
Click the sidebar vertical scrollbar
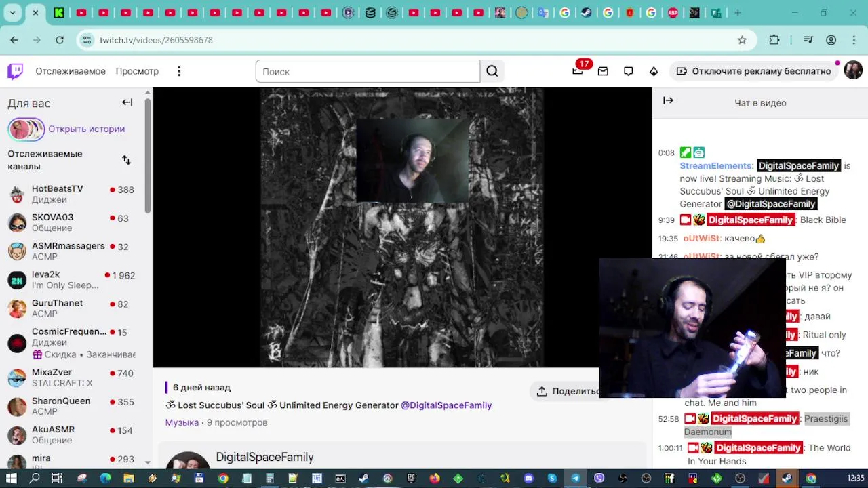[x=148, y=156]
